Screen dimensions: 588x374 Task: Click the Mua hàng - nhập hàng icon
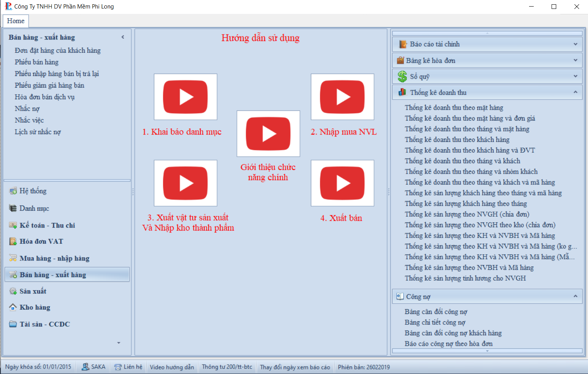(13, 258)
